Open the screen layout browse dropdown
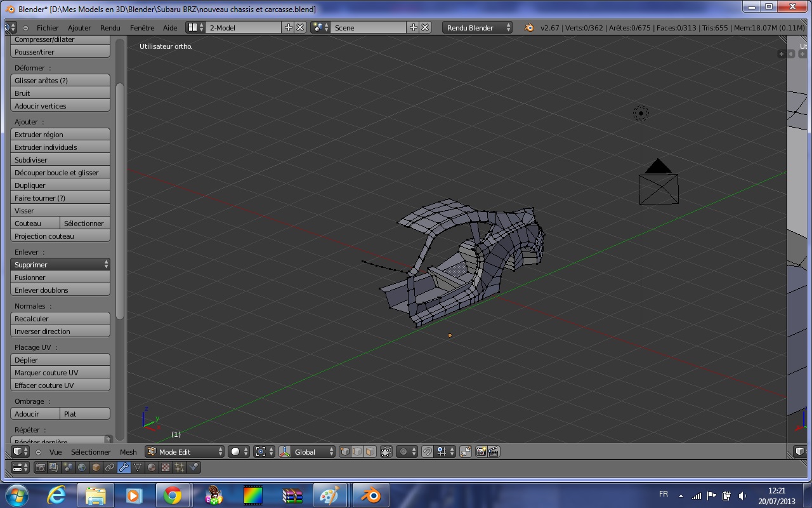Screen dimensions: 812x508 click(x=195, y=27)
